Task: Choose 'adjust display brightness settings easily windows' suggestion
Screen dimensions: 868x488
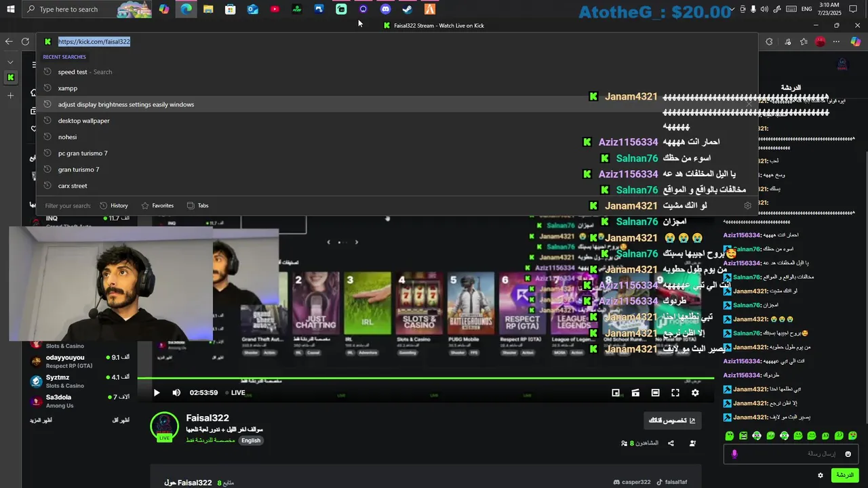Action: coord(397,104)
